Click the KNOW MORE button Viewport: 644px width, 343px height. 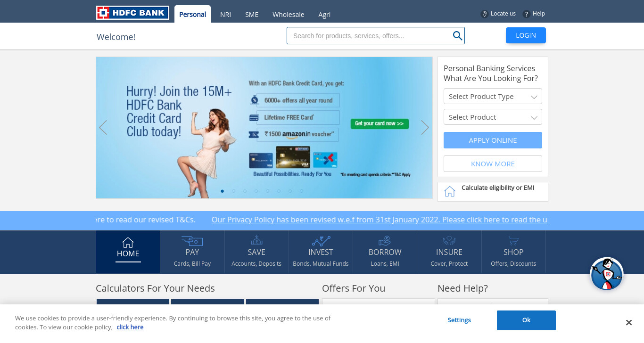(x=493, y=164)
